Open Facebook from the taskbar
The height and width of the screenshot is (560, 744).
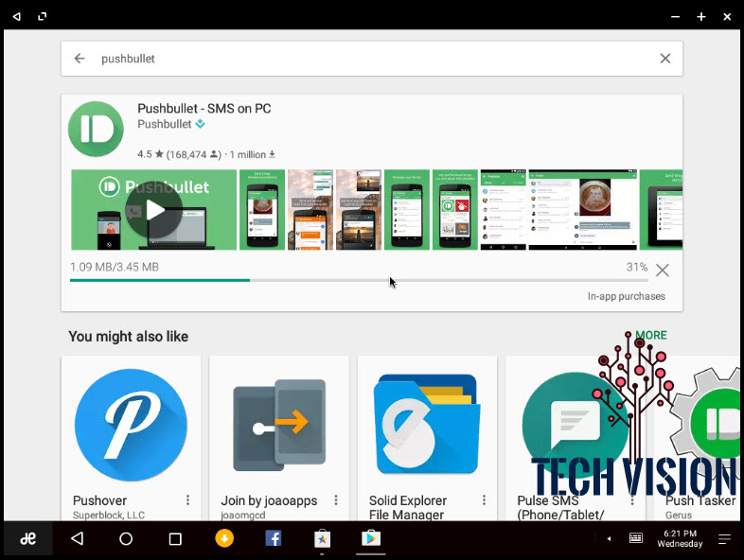274,538
